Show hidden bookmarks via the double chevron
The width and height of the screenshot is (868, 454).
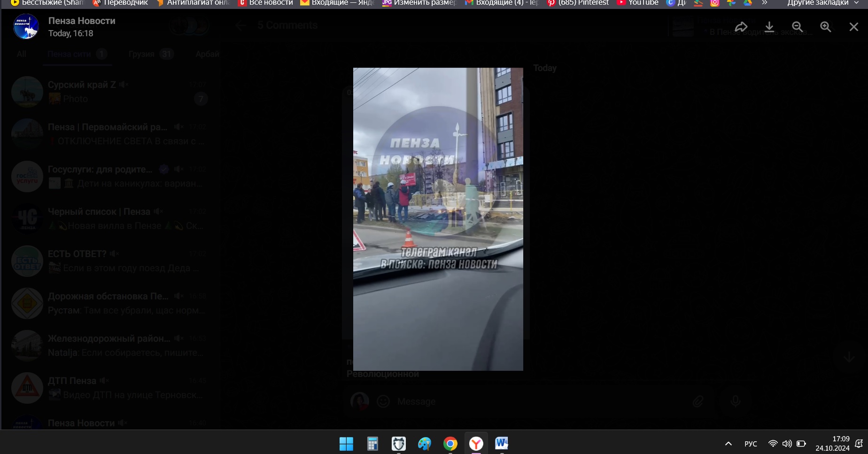click(765, 3)
